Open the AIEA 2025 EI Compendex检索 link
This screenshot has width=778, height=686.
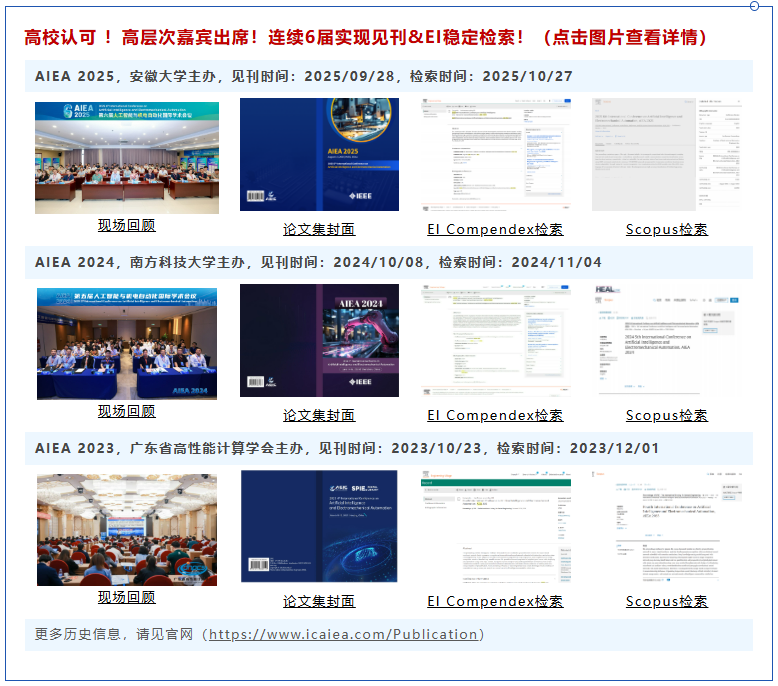point(495,229)
